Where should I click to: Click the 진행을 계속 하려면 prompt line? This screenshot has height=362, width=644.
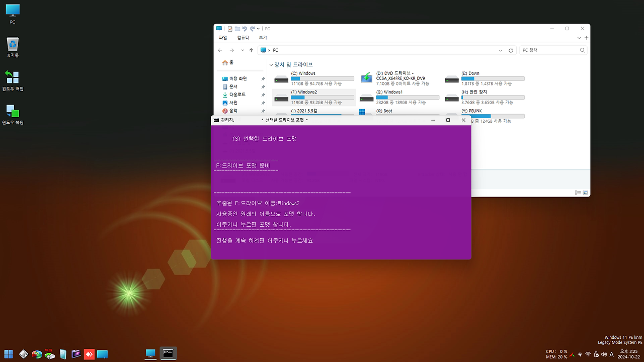[265, 241]
